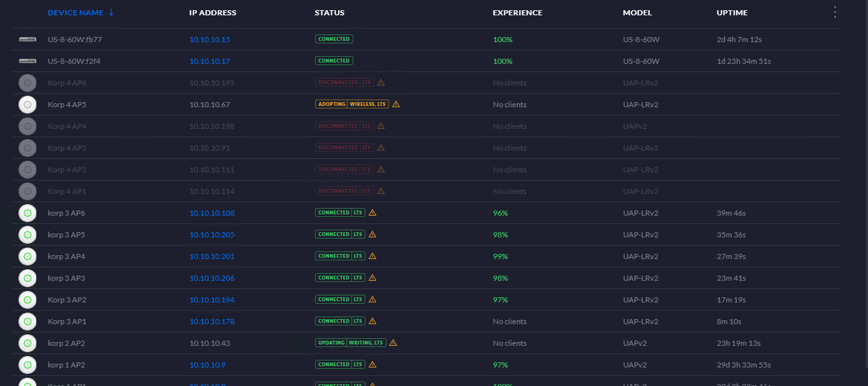This screenshot has height=386, width=868.
Task: Click the warning triangle on korp 2 AP2 row
Action: coord(393,343)
